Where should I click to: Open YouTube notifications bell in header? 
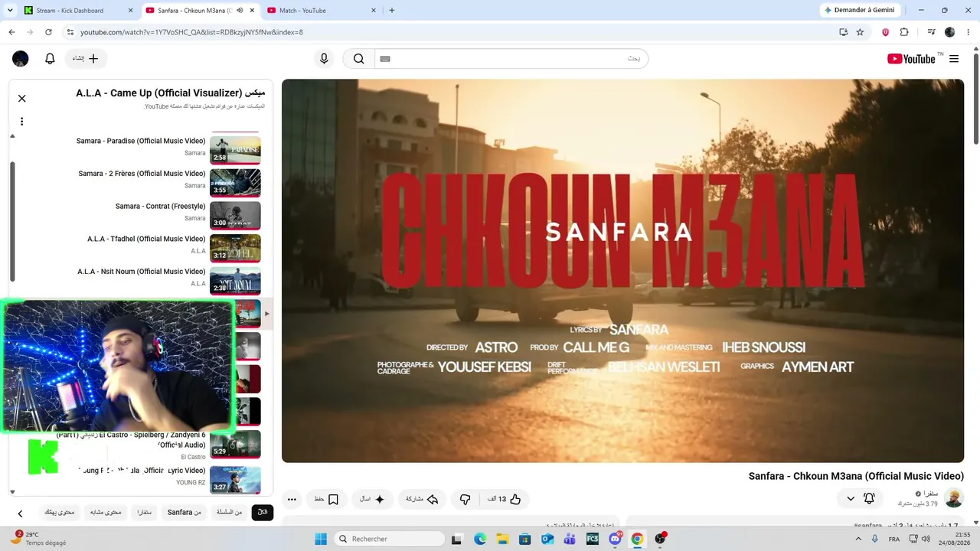50,59
